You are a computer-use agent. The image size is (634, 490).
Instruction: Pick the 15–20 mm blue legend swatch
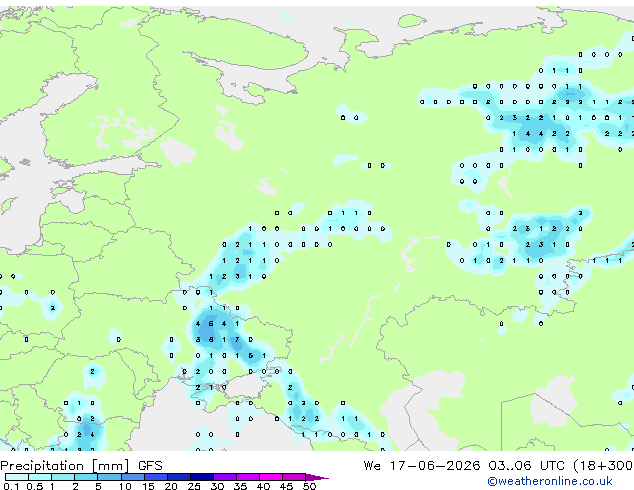(156, 477)
